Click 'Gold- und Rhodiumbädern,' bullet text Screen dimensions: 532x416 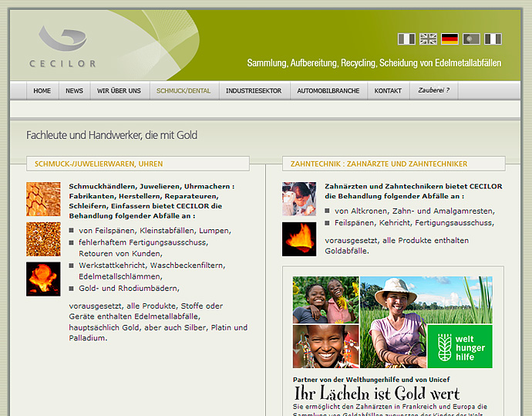pos(129,289)
